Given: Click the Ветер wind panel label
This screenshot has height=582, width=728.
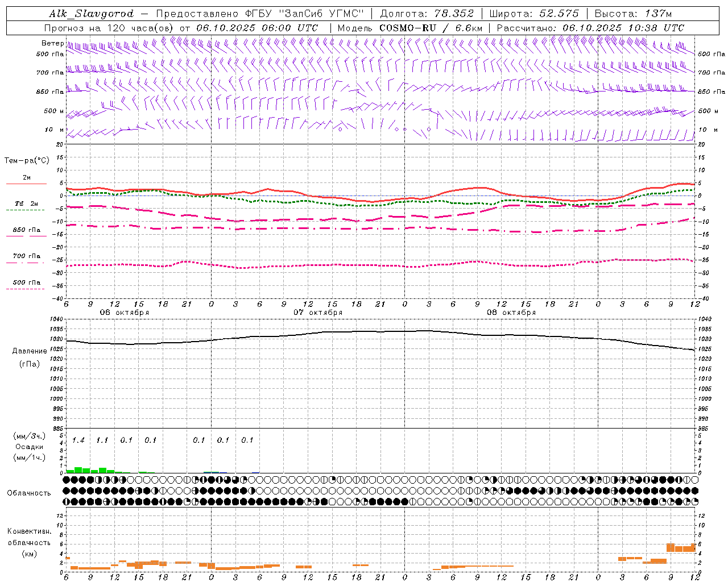Looking at the screenshot, I should (52, 43).
